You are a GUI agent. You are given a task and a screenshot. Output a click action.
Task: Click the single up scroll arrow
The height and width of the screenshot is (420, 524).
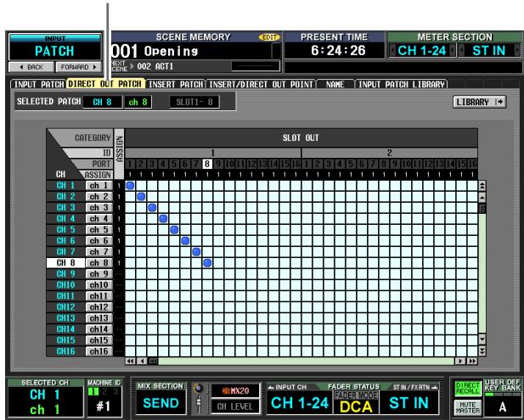coord(482,198)
